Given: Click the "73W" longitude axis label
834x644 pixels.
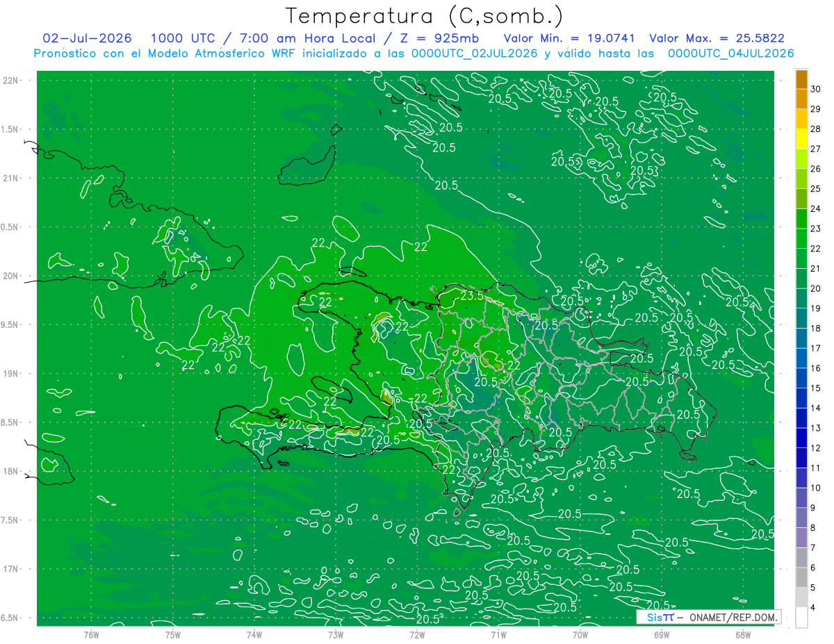Looking at the screenshot, I should 336,635.
